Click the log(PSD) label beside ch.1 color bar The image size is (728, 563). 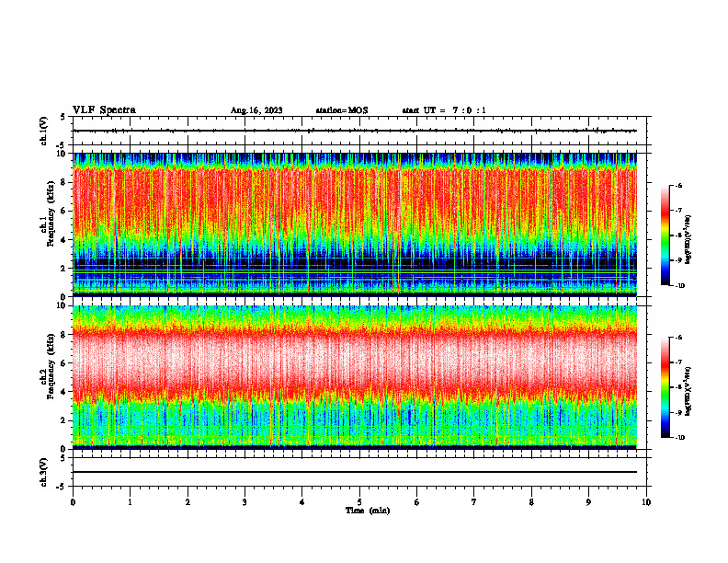(688, 239)
